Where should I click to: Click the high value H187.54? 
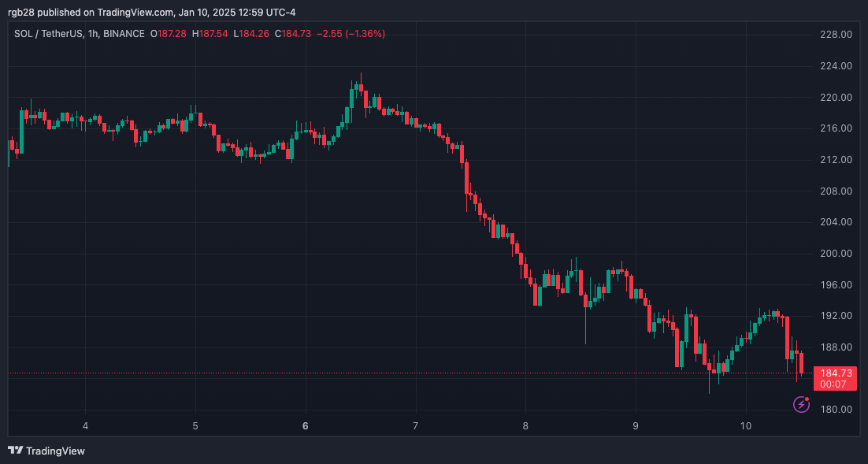click(210, 34)
